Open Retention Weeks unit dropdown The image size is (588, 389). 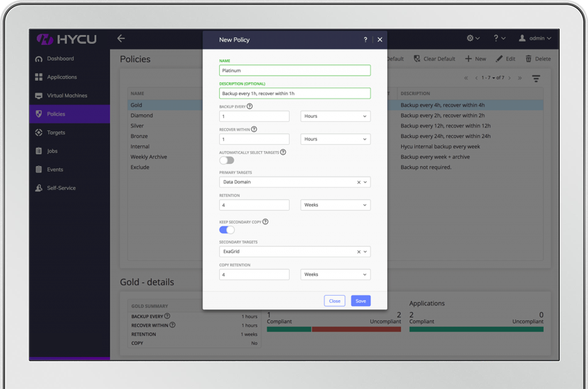click(335, 205)
